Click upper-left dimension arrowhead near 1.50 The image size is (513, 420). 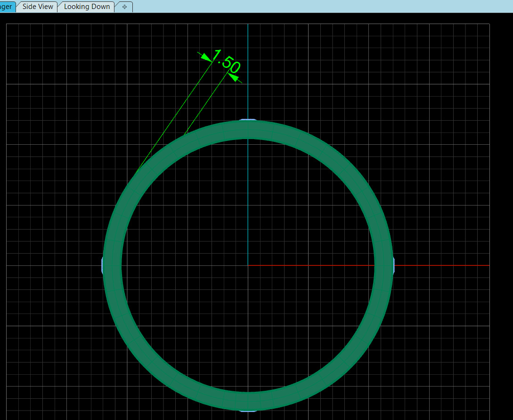[206, 58]
